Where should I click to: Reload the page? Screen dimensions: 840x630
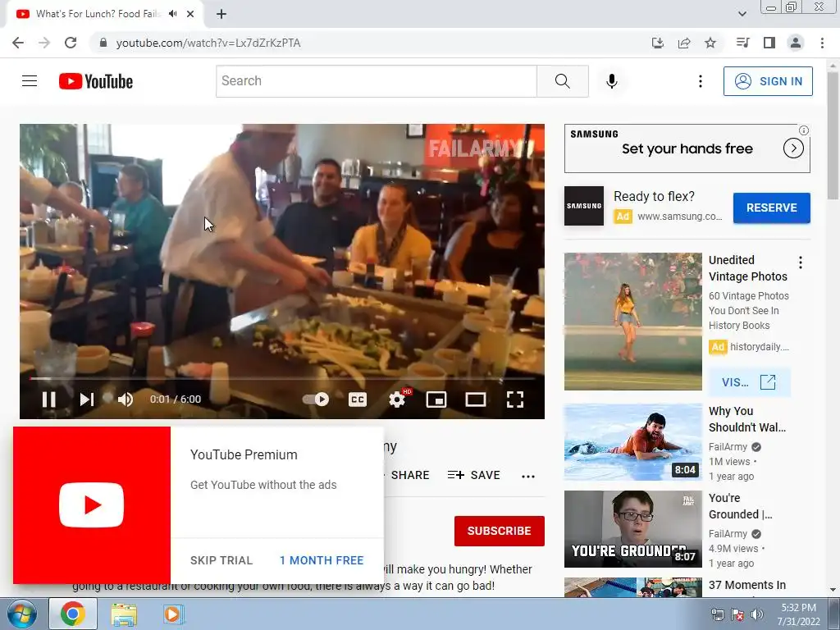[71, 43]
